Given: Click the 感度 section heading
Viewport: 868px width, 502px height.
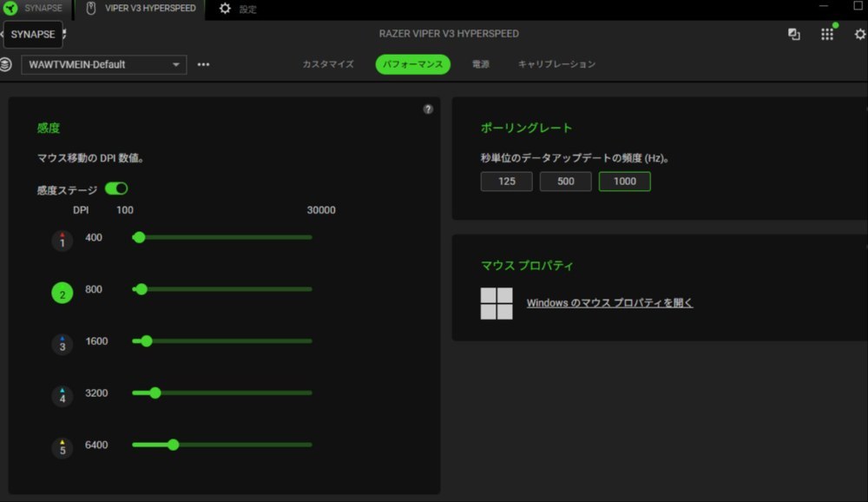Looking at the screenshot, I should (x=48, y=128).
